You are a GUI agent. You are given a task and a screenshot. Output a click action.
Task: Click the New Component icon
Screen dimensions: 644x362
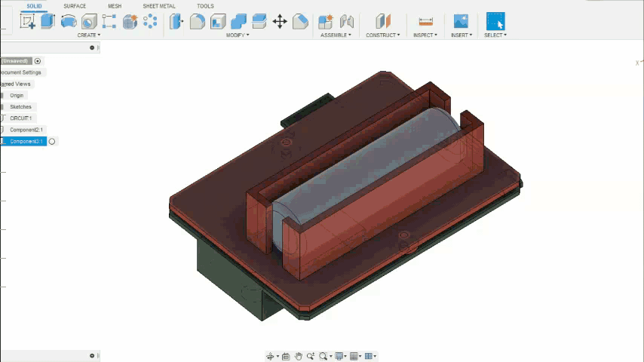click(326, 21)
